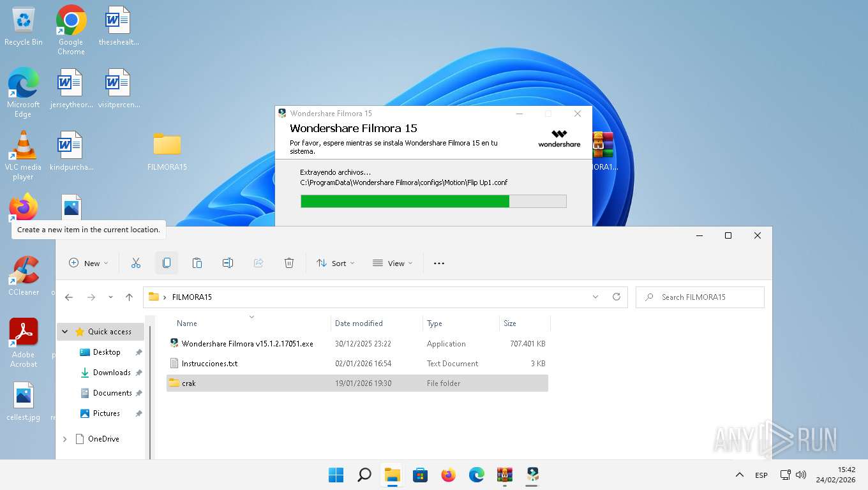Screen dimensions: 868x490
Task: Click the Cut scissors icon in Explorer toolbar
Action: pos(135,263)
